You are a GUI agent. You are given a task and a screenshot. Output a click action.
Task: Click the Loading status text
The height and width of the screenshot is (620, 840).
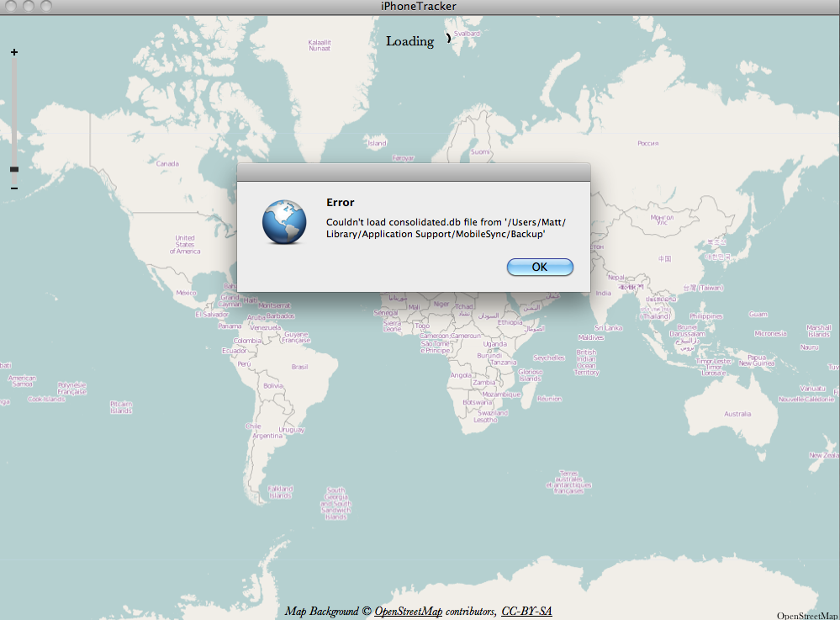click(409, 41)
